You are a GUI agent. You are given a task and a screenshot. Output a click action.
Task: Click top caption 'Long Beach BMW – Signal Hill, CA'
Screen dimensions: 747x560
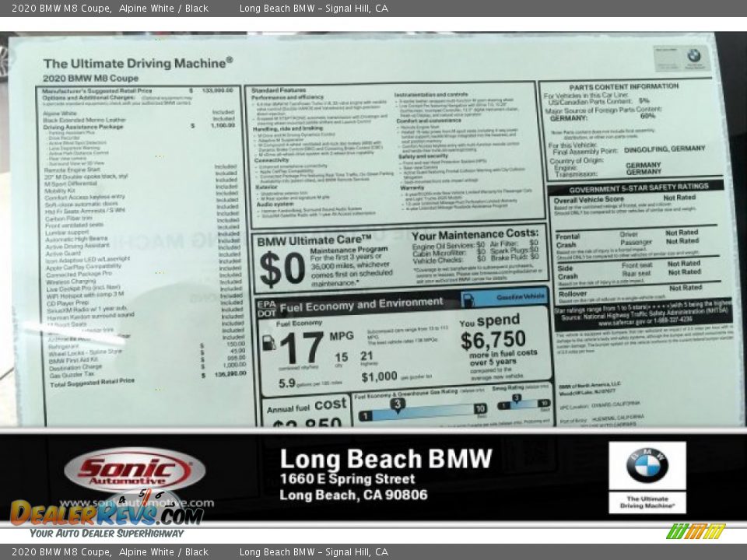click(x=314, y=8)
